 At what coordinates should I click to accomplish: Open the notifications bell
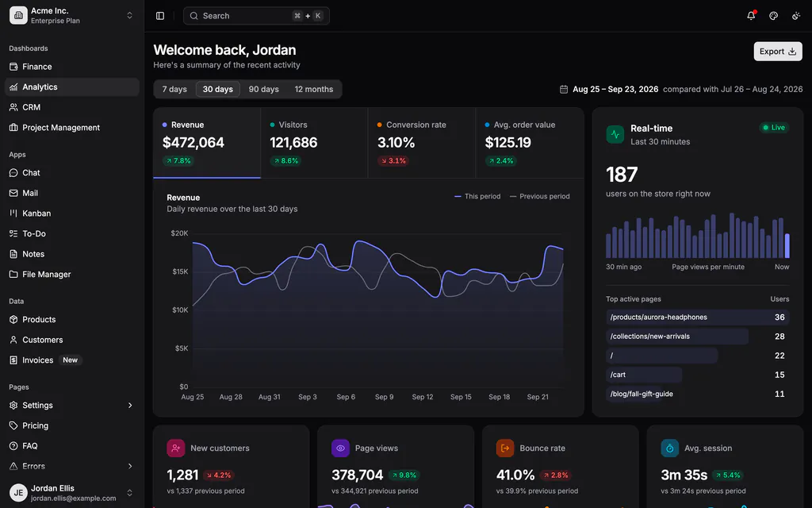click(751, 16)
